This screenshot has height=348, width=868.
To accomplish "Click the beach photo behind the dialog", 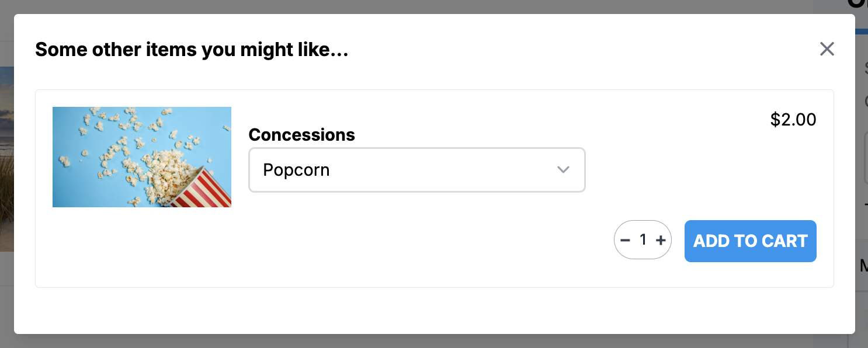I will coord(6,158).
